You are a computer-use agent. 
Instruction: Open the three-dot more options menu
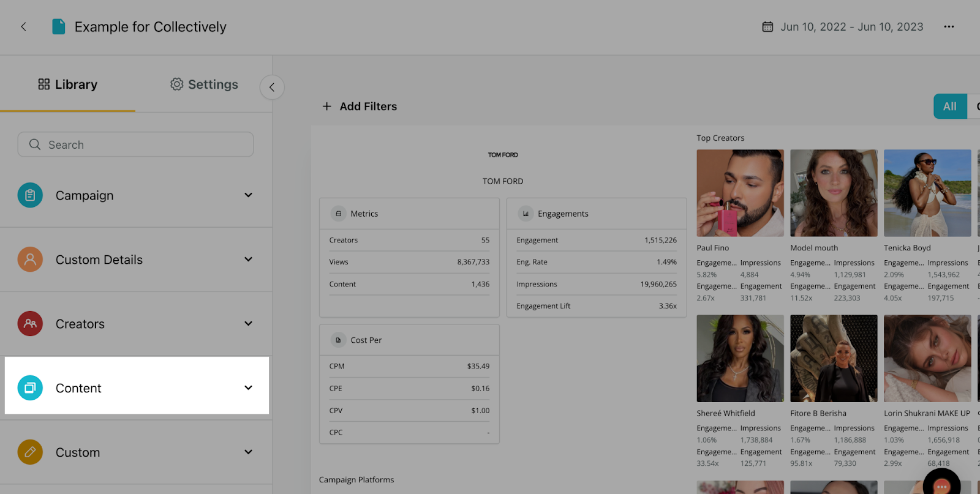949,27
